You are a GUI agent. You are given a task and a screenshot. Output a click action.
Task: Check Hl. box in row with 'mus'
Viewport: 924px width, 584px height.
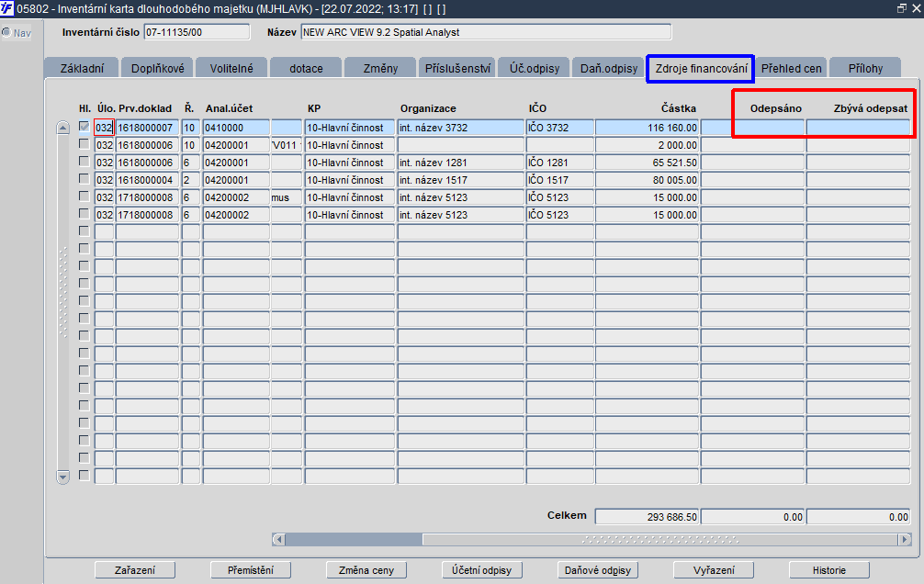click(x=85, y=197)
